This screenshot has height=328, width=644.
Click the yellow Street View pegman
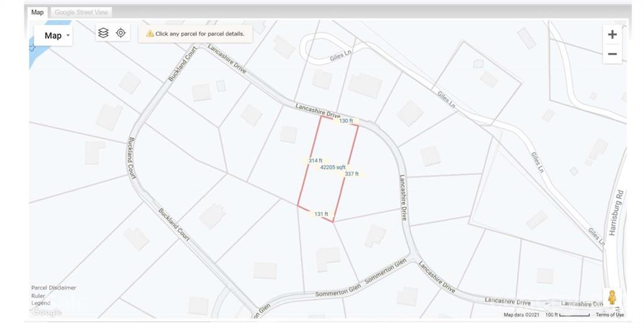[x=612, y=297]
